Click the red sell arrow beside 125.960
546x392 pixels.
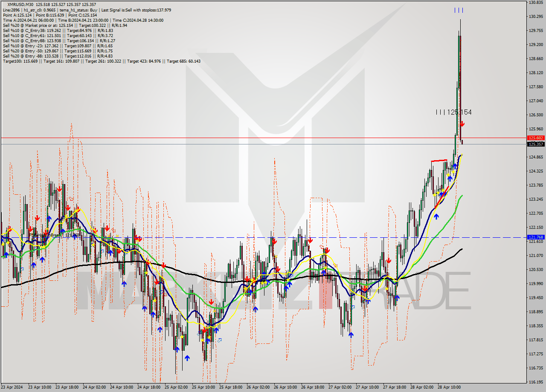click(462, 124)
